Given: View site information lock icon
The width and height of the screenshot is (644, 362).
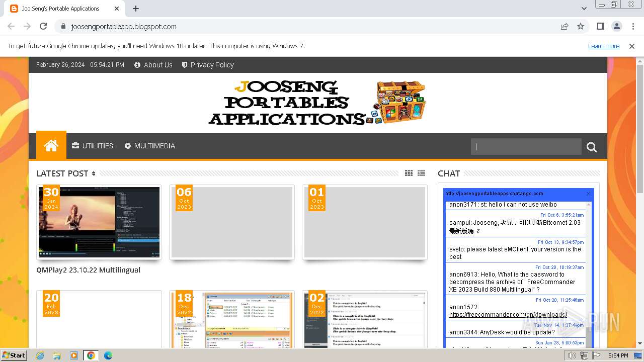Looking at the screenshot, I should [x=63, y=26].
